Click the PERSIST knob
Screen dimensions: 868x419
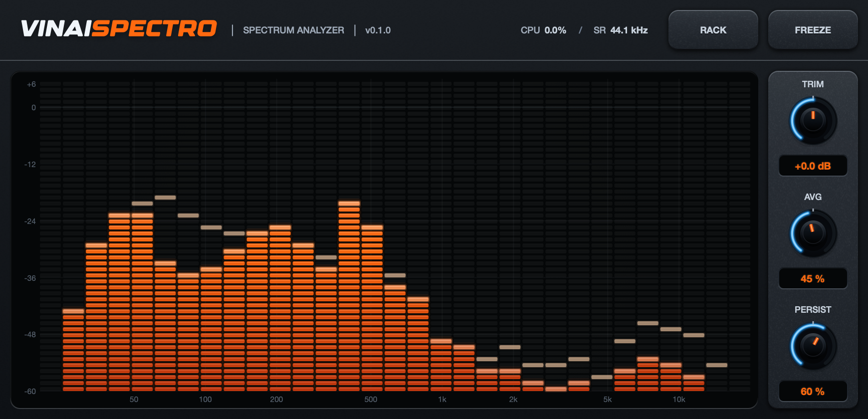(813, 346)
